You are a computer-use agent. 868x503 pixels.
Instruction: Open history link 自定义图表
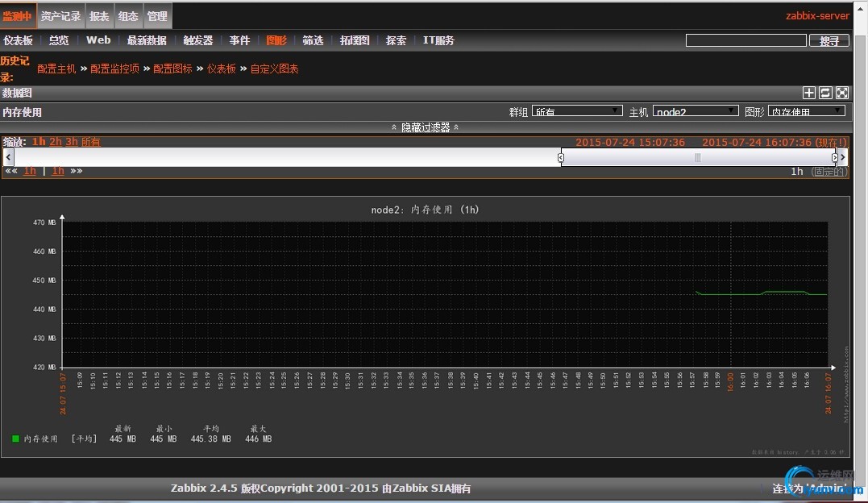(275, 69)
